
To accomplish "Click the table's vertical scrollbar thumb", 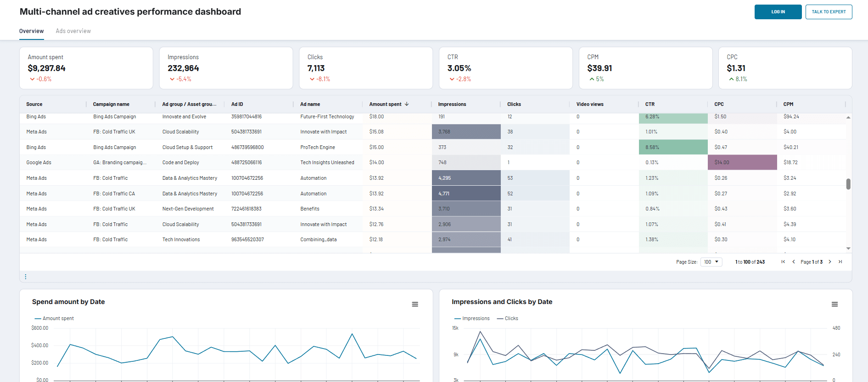I will coord(848,184).
